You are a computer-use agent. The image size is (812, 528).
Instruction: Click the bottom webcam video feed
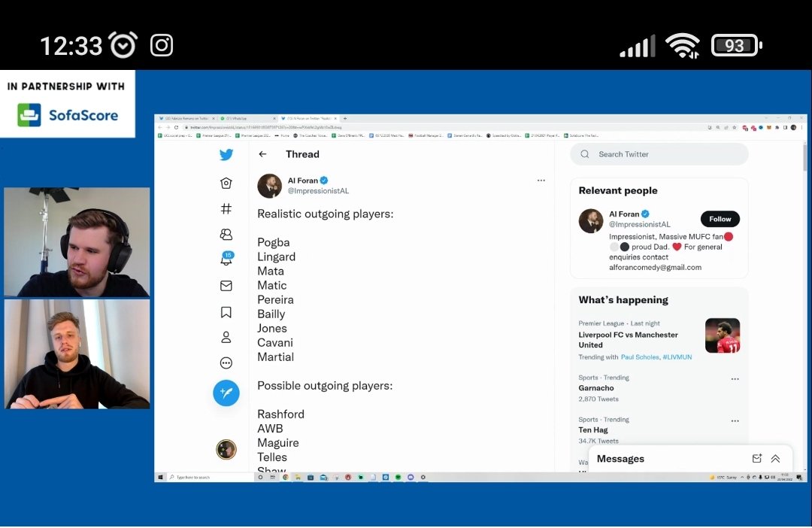pyautogui.click(x=77, y=354)
